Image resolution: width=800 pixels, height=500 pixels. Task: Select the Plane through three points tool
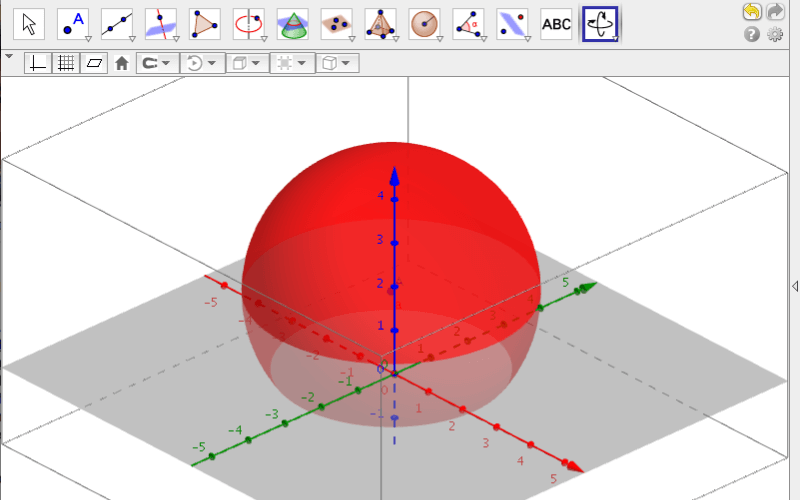pyautogui.click(x=337, y=23)
